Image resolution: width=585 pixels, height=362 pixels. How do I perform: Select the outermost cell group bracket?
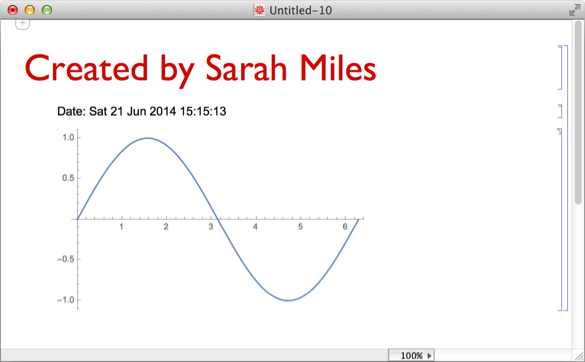point(566,178)
